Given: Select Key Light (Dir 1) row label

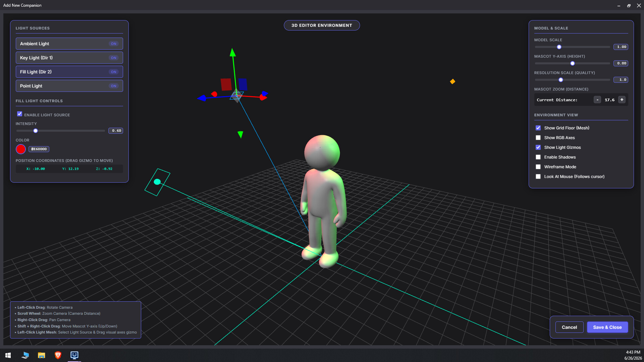Looking at the screenshot, I should click(x=36, y=58).
